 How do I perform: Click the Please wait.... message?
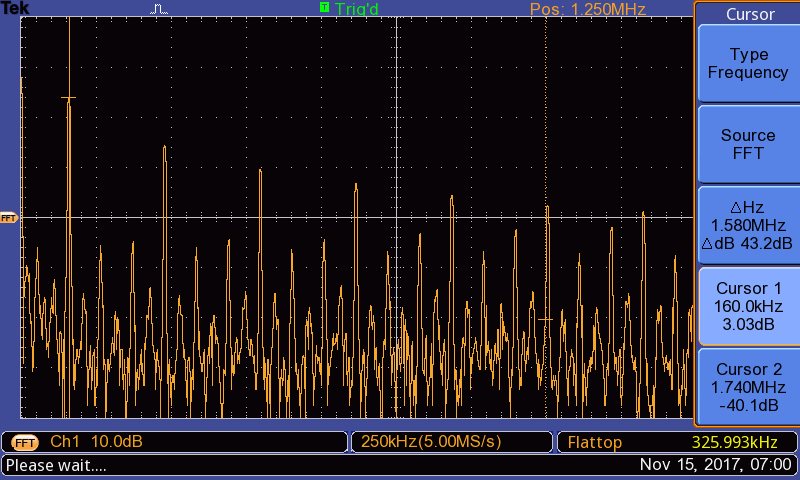pos(56,465)
